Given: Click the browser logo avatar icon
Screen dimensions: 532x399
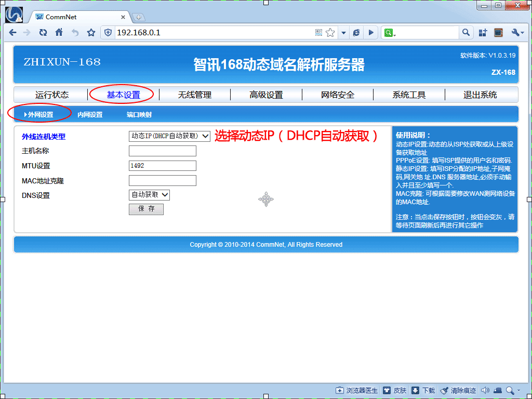Looking at the screenshot, I should click(x=14, y=15).
